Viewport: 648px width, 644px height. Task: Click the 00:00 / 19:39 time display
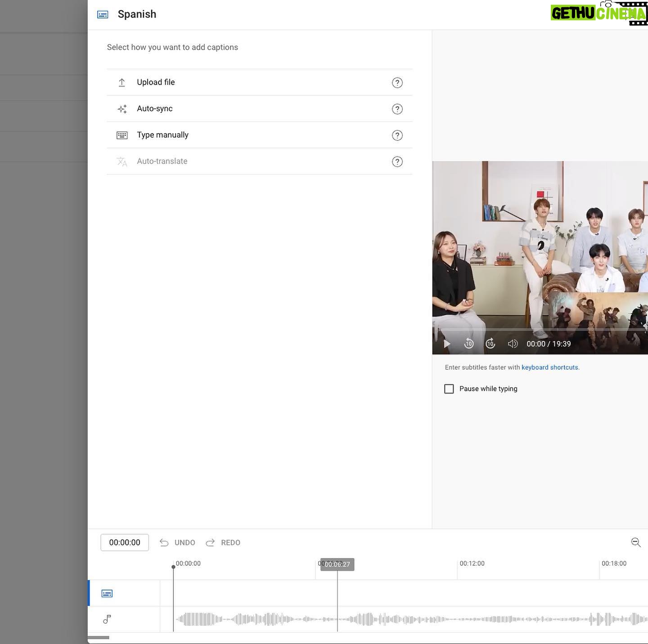549,344
